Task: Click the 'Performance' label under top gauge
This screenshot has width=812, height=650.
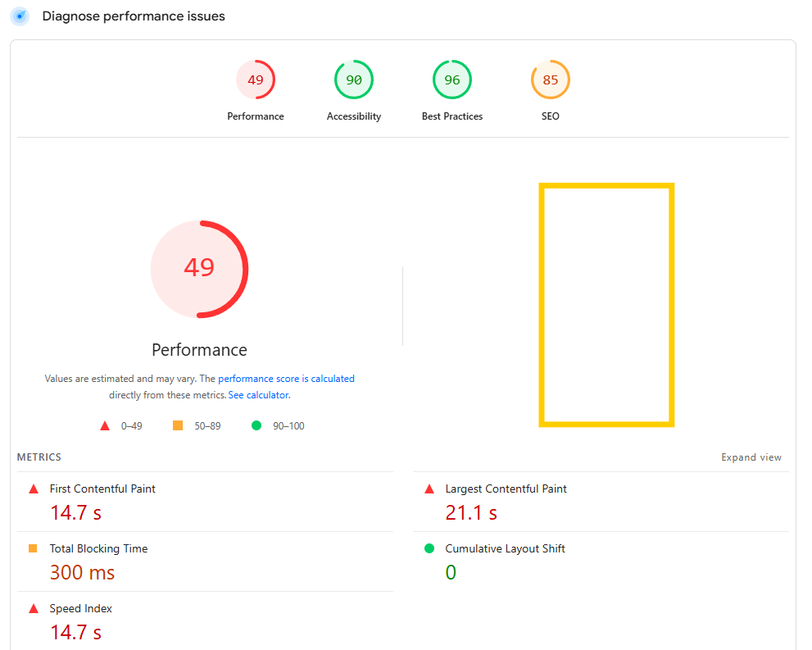Action: 256,116
